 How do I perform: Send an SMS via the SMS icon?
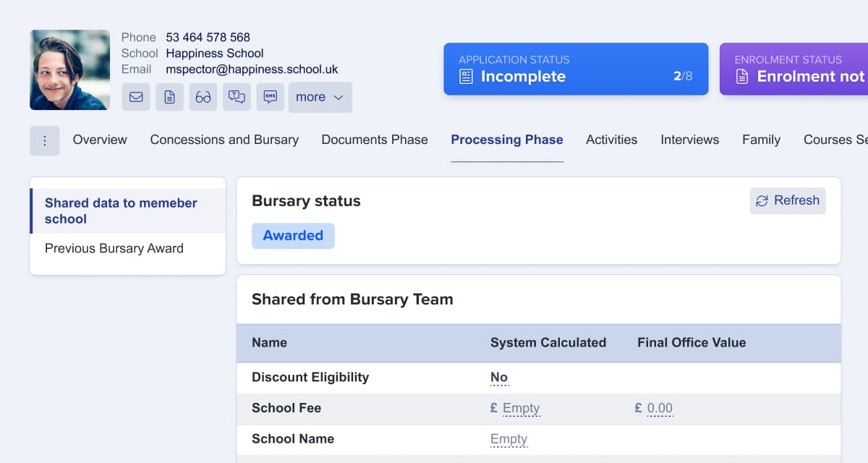coord(270,97)
